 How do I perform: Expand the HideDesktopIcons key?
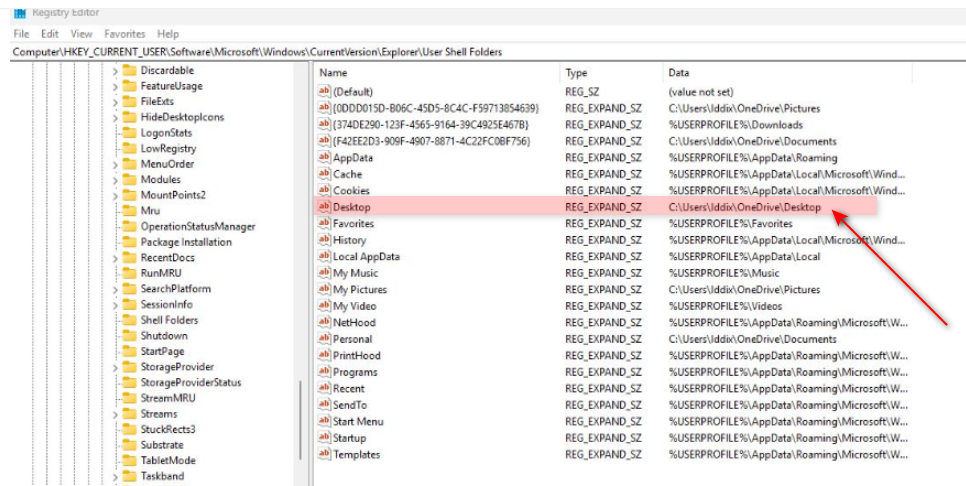[115, 118]
